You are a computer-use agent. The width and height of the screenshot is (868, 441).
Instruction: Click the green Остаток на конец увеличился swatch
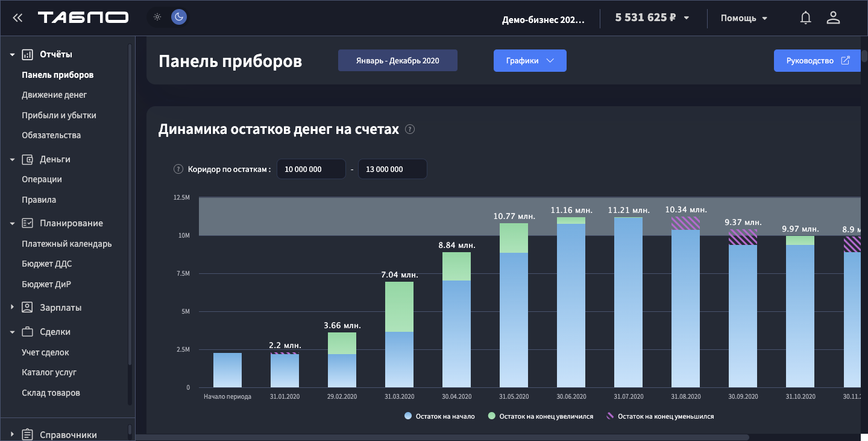click(x=492, y=416)
